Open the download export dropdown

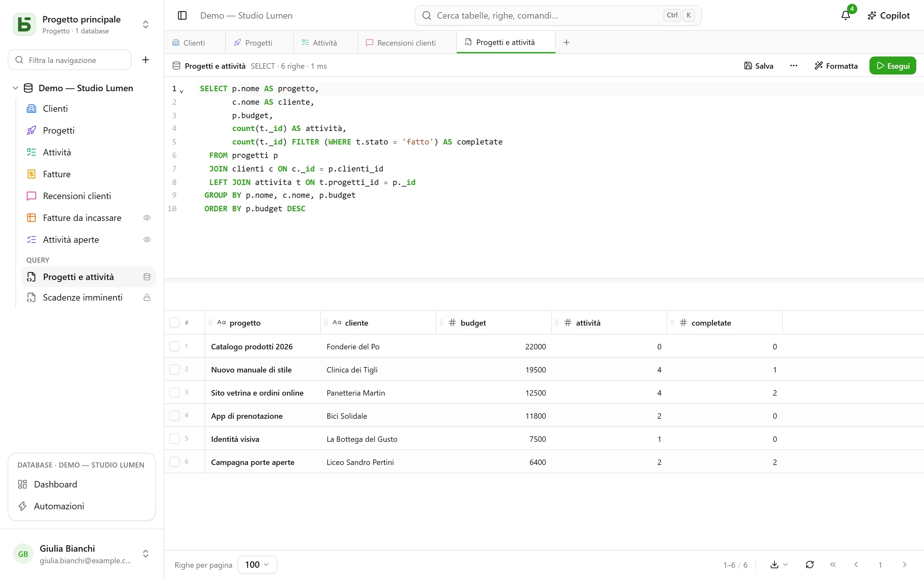pos(779,564)
